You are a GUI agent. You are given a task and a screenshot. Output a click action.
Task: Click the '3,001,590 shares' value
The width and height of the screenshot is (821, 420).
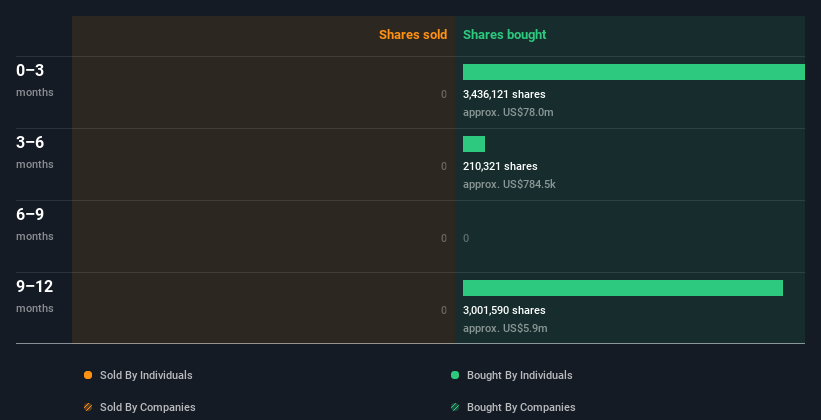point(504,310)
